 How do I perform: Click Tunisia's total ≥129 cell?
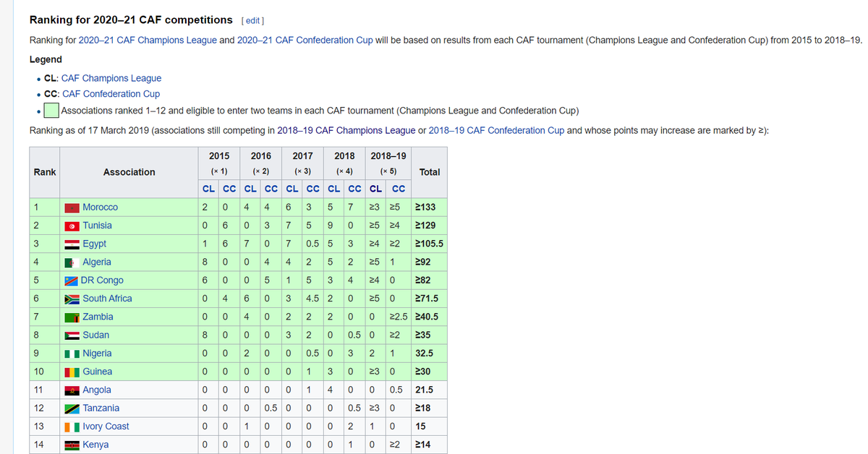(430, 226)
